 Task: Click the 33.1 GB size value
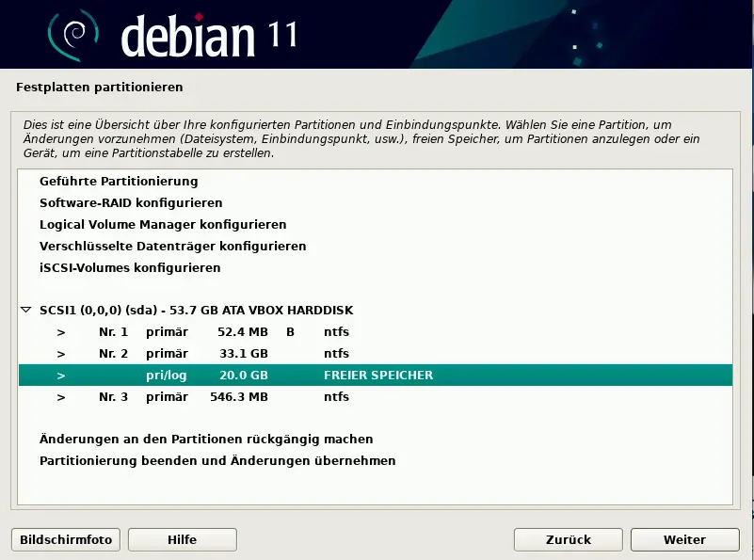pos(243,354)
